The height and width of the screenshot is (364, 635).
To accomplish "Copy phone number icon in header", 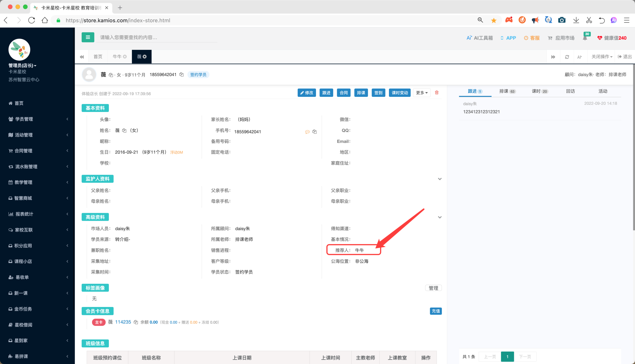I will pyautogui.click(x=181, y=75).
